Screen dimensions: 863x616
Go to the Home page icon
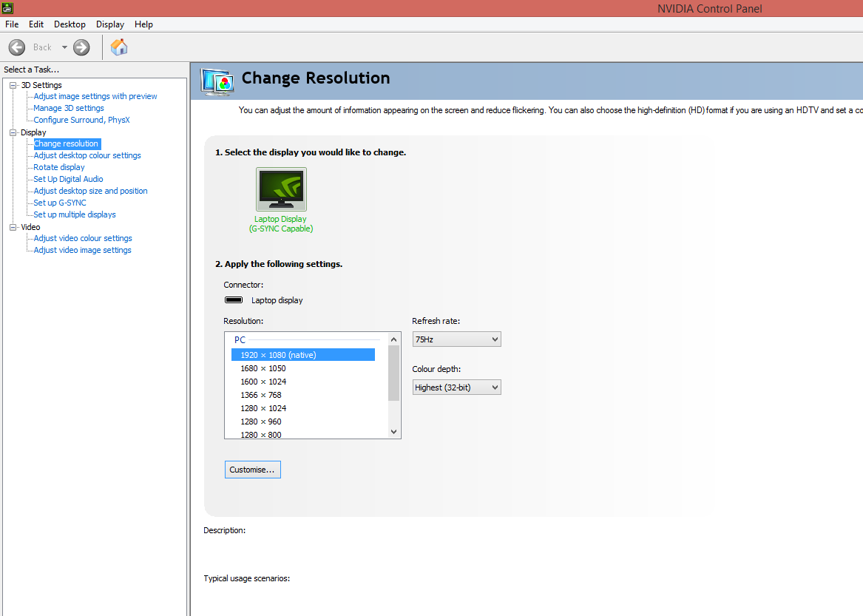click(x=119, y=47)
